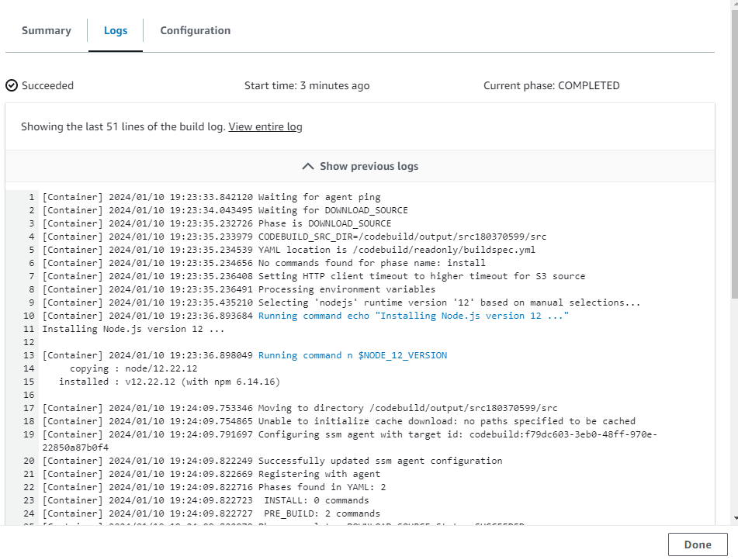Click the Succeeded status checkmark icon
The image size is (738, 560).
click(12, 85)
